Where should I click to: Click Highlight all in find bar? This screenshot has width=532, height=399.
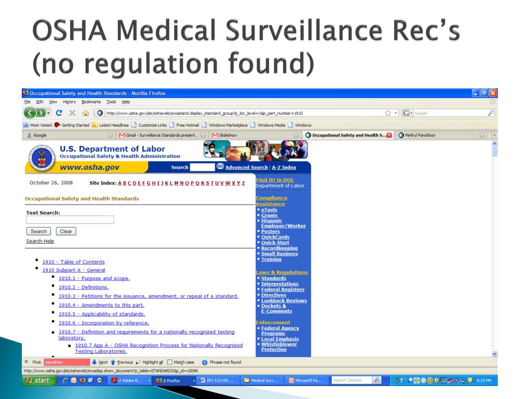click(x=149, y=362)
